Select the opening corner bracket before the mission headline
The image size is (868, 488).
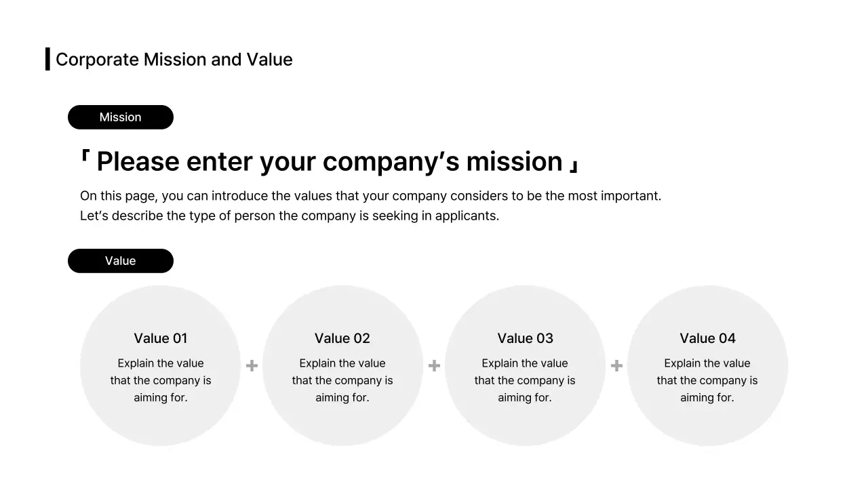85,158
